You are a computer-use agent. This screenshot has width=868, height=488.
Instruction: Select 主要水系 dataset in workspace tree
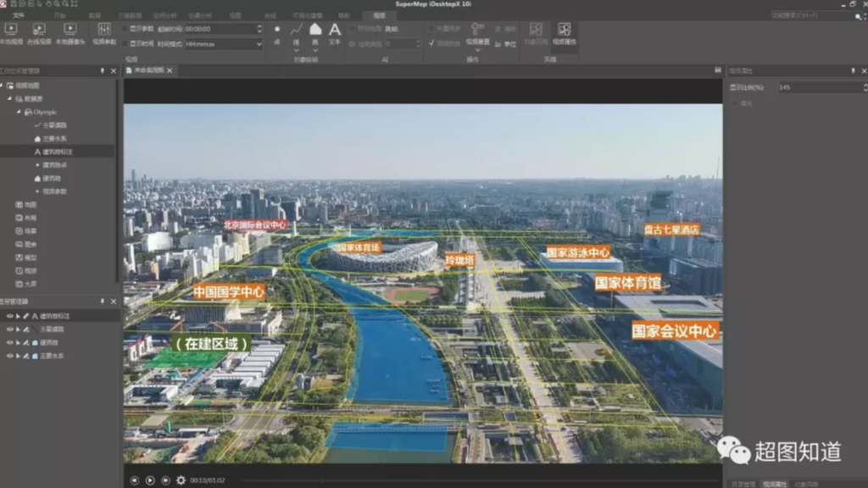(54, 138)
